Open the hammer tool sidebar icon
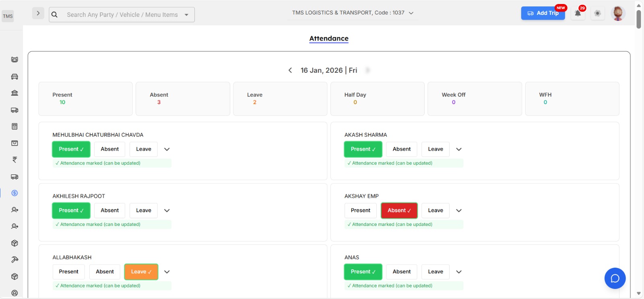 pos(14,260)
